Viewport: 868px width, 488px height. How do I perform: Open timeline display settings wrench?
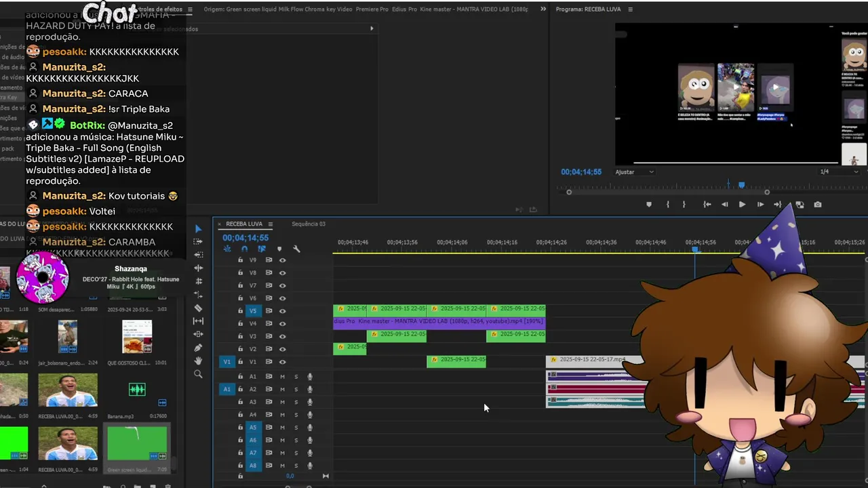coord(296,249)
